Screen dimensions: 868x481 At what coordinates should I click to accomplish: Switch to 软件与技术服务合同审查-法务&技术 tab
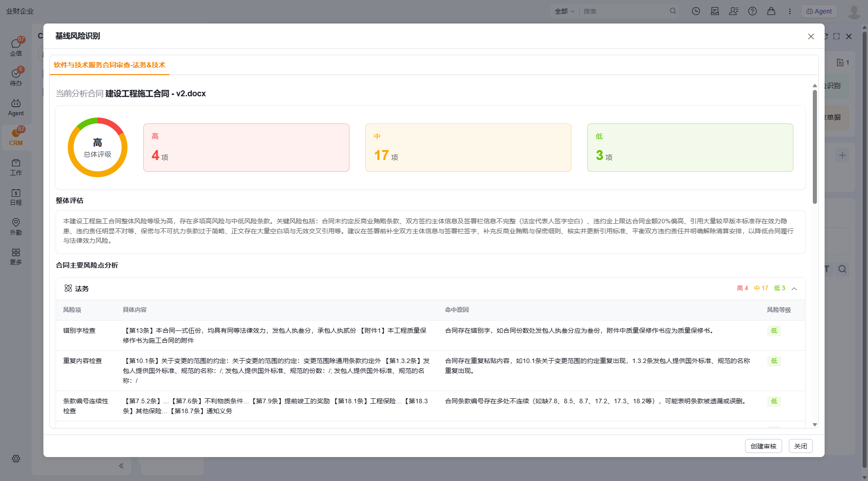click(109, 65)
